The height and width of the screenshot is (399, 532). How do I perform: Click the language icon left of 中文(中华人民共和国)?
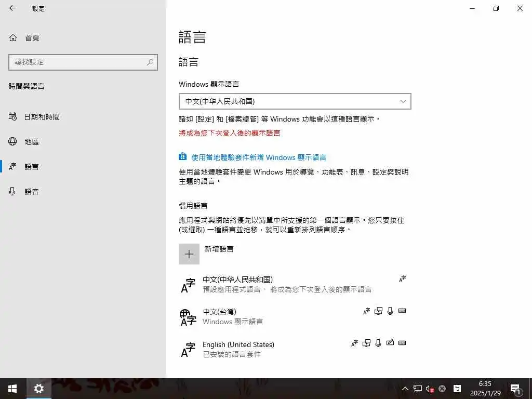click(188, 285)
